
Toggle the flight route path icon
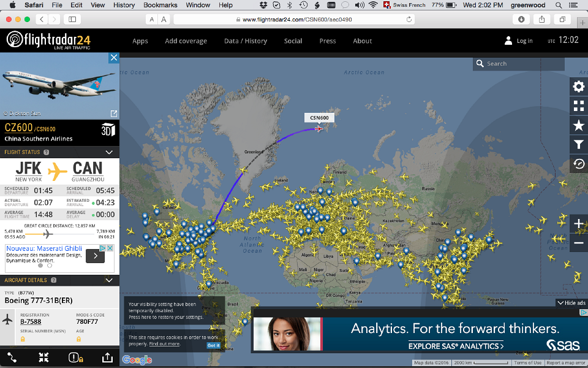pos(12,357)
